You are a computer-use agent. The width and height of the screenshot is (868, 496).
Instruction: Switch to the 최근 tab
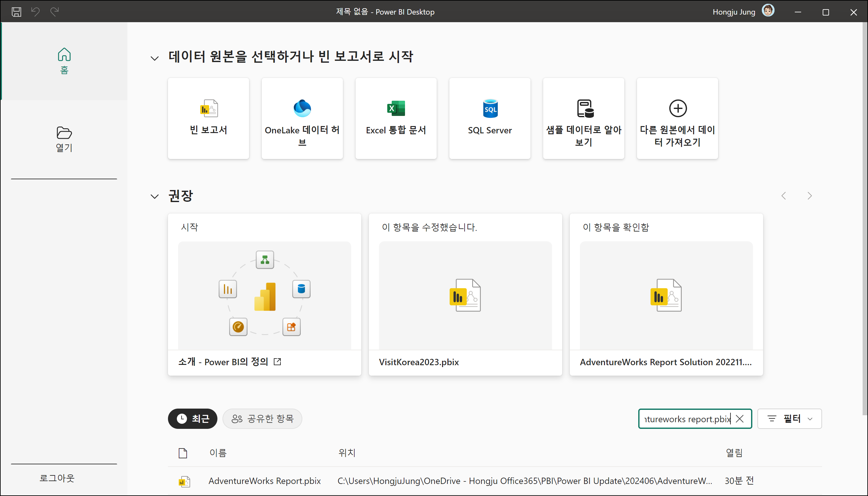pyautogui.click(x=193, y=419)
